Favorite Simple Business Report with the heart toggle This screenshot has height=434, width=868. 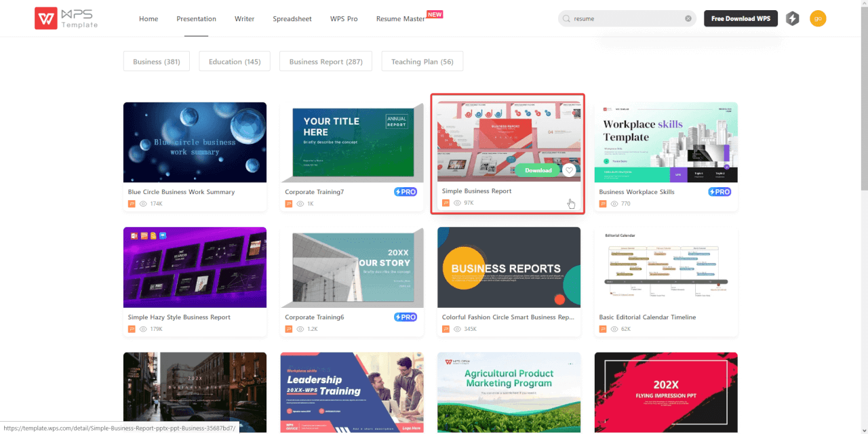(569, 170)
